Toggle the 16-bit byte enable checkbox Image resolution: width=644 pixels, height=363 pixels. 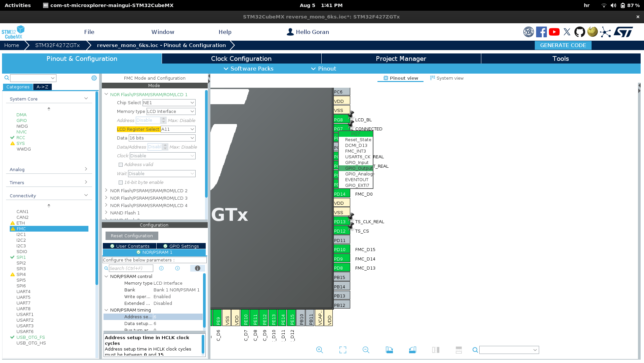(x=121, y=183)
